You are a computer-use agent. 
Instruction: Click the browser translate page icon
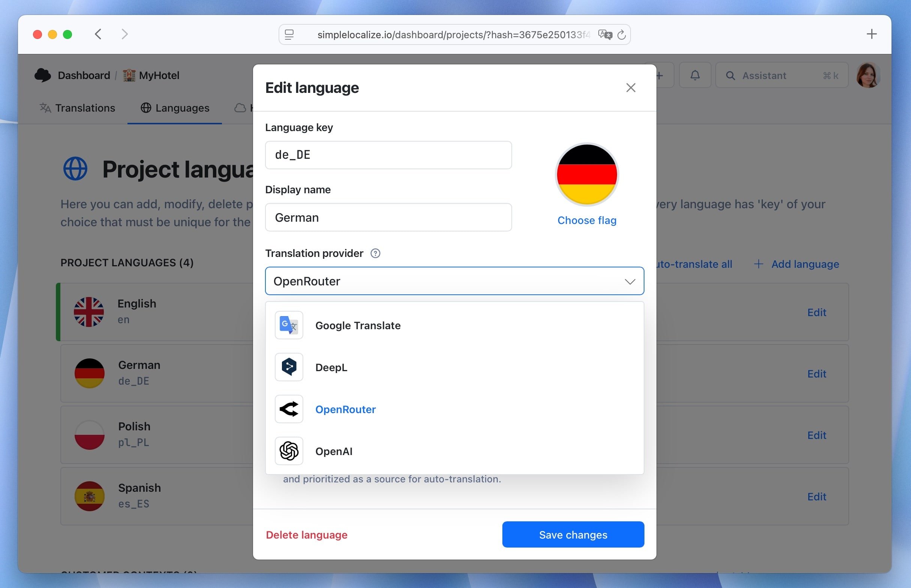(x=605, y=35)
